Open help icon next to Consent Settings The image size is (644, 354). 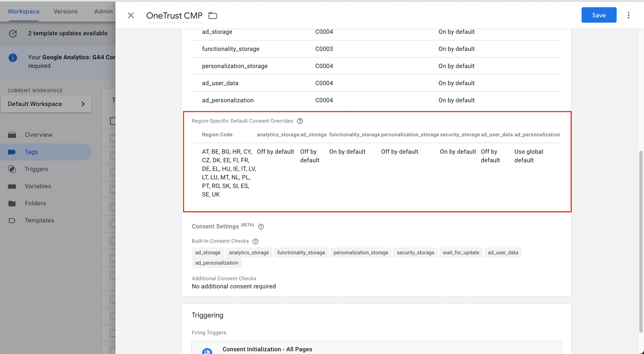pos(261,227)
